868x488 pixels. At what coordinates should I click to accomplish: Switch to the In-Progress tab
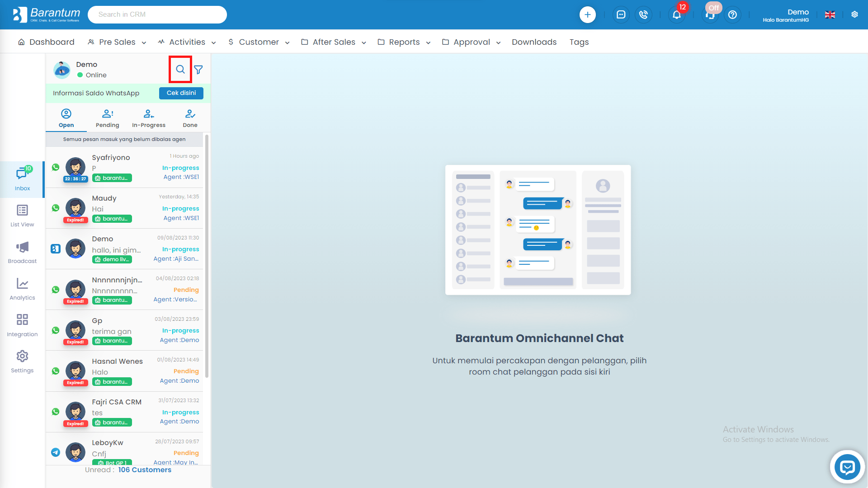(149, 118)
